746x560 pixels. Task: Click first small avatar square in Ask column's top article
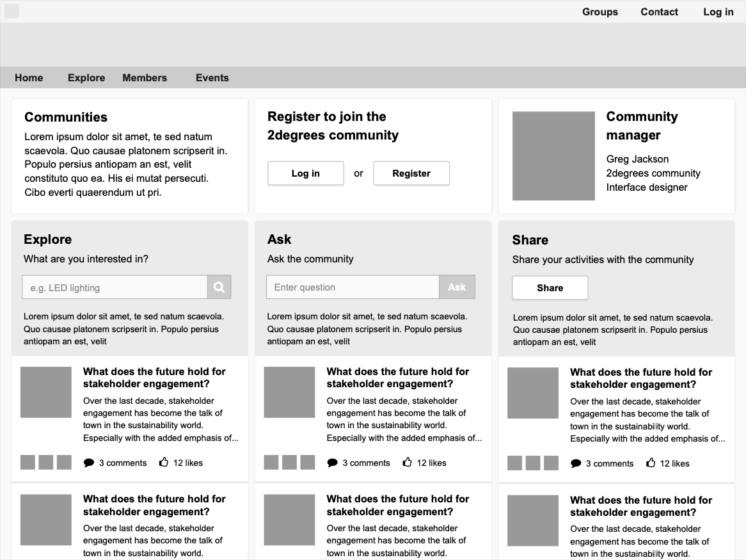[271, 463]
